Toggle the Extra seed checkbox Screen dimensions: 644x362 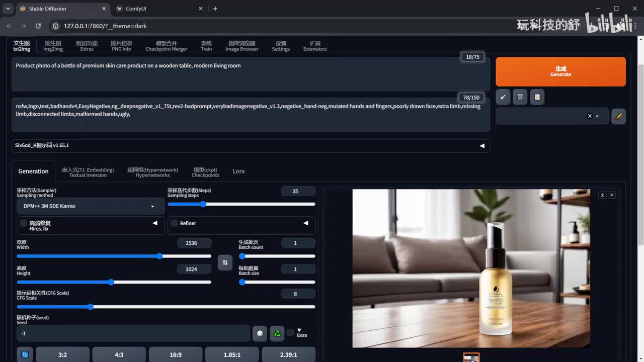(x=290, y=332)
